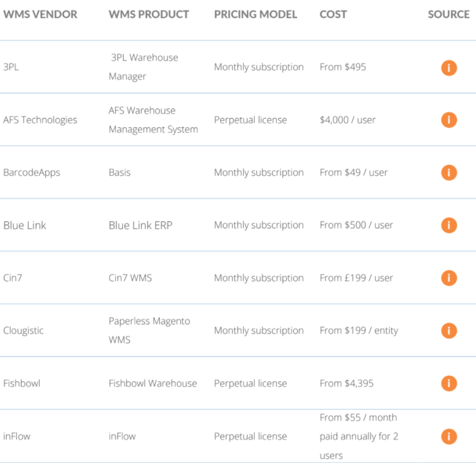This screenshot has width=476, height=463.
Task: Click the From $500 / user cost
Action: click(356, 225)
